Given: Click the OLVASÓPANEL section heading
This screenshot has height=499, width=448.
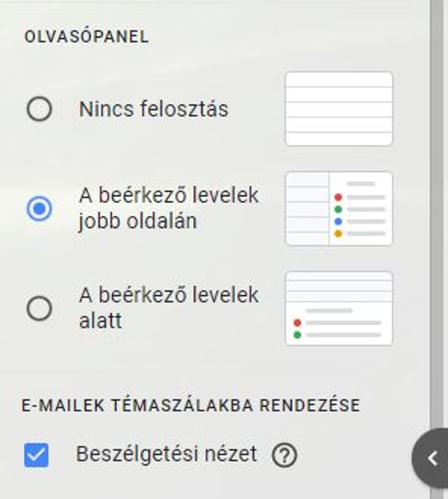Looking at the screenshot, I should point(87,36).
